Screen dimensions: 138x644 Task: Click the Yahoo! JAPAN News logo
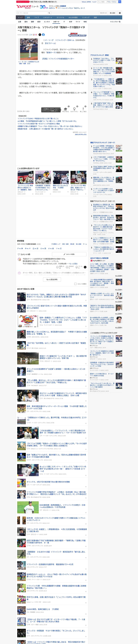tap(28, 7)
